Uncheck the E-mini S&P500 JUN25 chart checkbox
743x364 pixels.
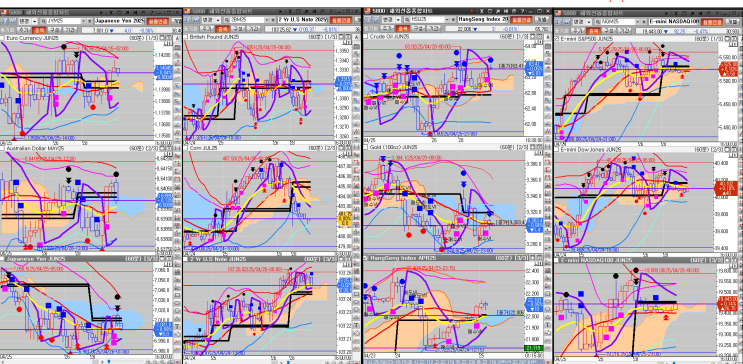(556, 39)
